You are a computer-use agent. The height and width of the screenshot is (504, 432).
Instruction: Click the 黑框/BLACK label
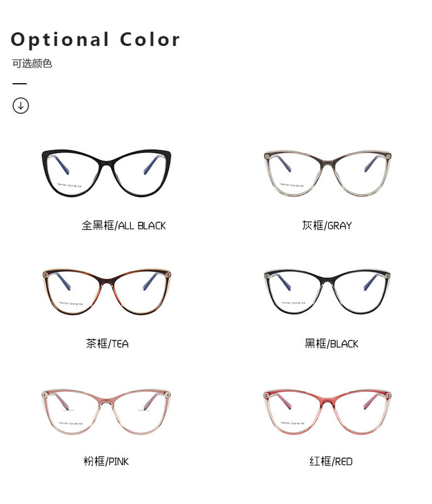(331, 343)
